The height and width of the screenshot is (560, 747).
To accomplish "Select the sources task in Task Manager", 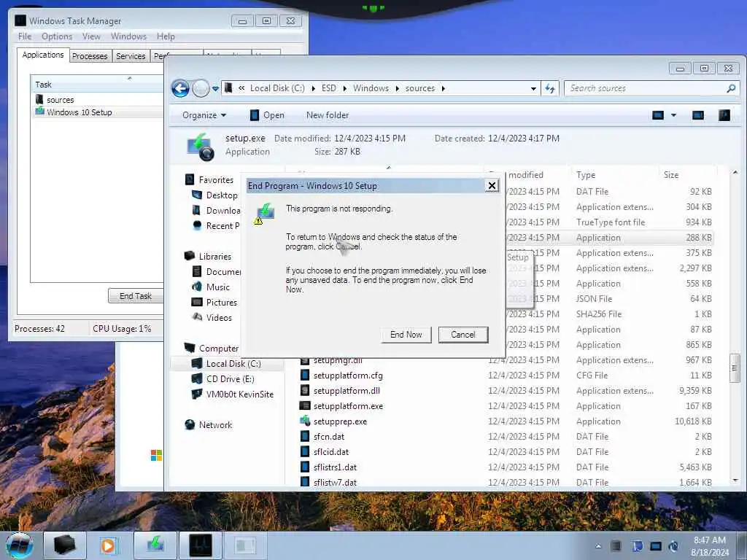I will tap(60, 100).
